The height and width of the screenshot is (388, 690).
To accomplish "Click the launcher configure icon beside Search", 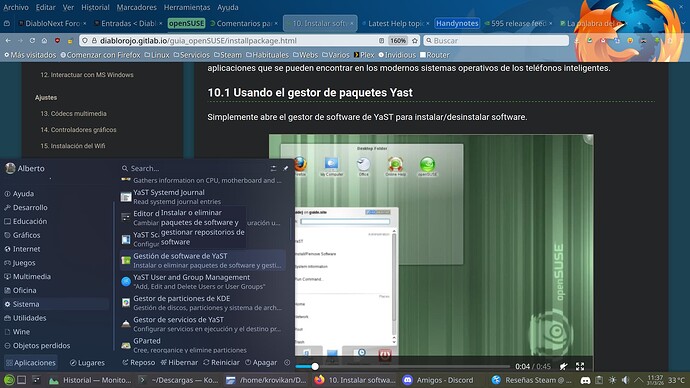I will pos(273,168).
